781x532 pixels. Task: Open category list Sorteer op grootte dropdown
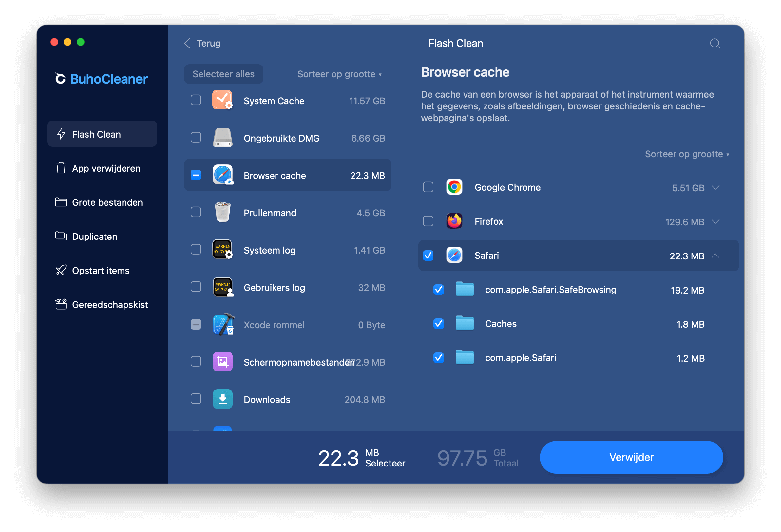(x=339, y=74)
